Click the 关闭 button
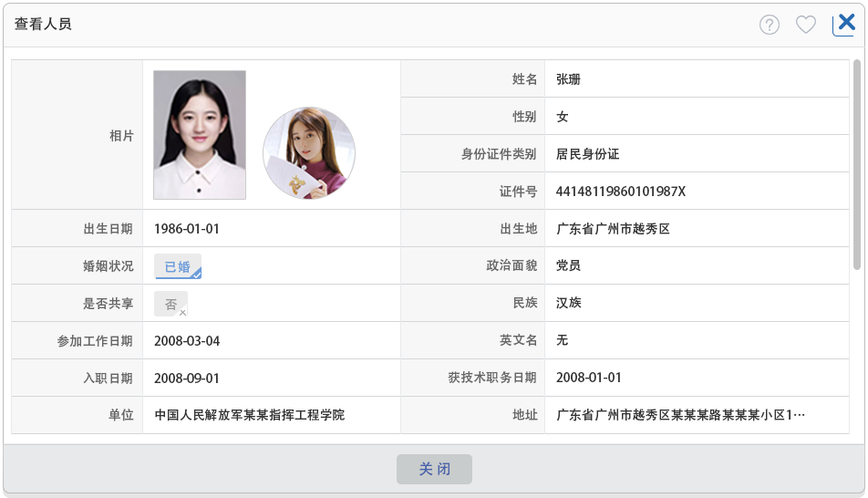The image size is (868, 498). tap(434, 469)
